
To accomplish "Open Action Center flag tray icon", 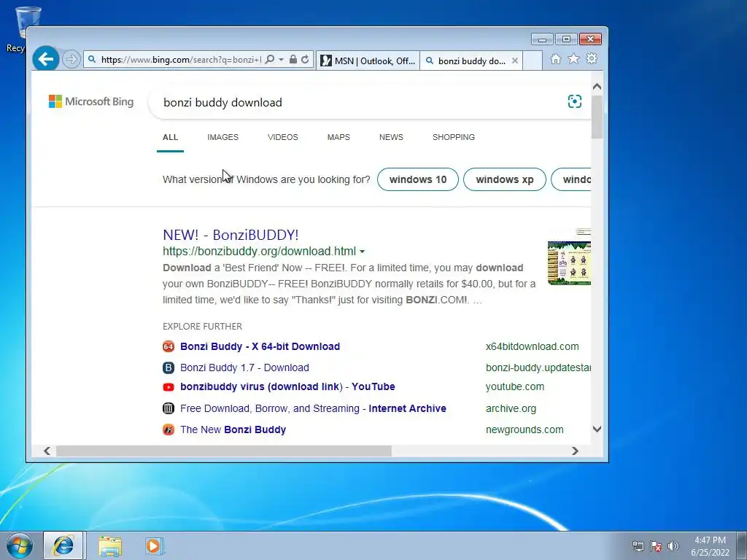I will [x=656, y=546].
